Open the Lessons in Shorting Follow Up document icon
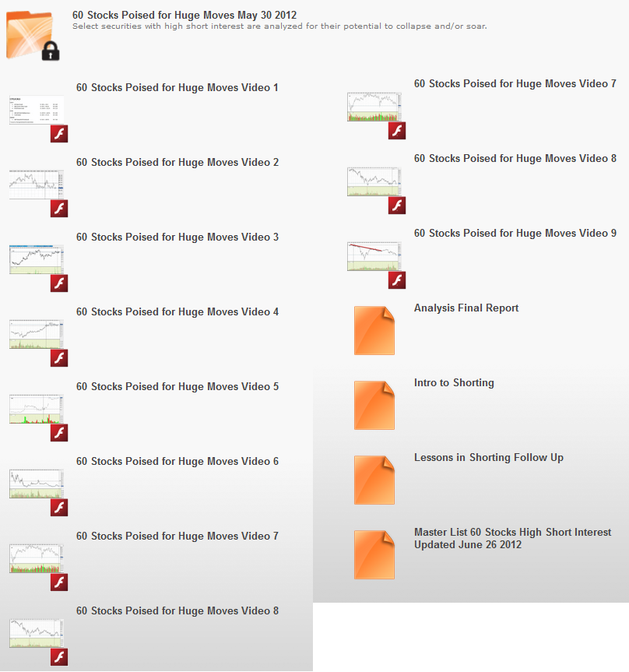The height and width of the screenshot is (672, 629). pos(374,480)
